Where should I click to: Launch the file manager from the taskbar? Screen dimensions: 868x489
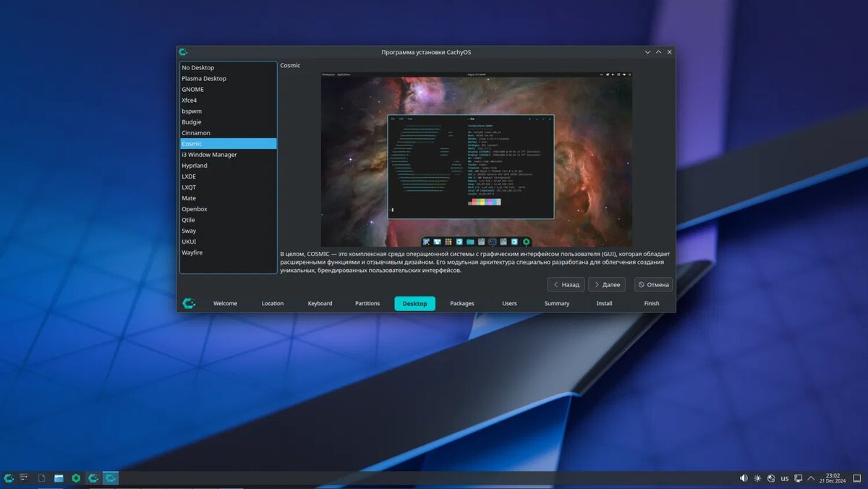click(59, 478)
